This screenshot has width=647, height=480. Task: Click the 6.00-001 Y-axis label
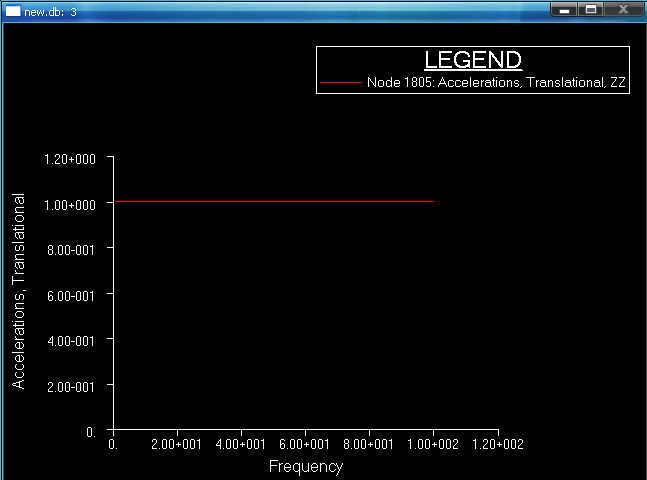click(x=71, y=296)
